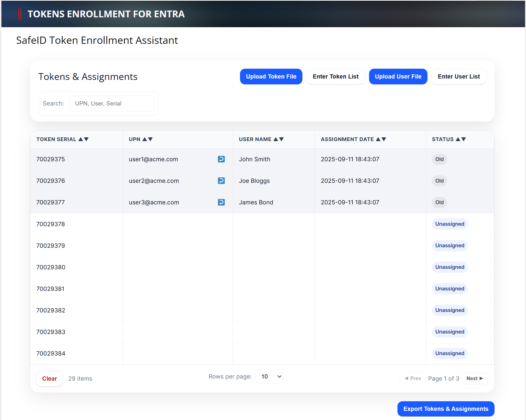526x420 pixels.
Task: Sort Status column descending arrow
Action: pyautogui.click(x=464, y=139)
